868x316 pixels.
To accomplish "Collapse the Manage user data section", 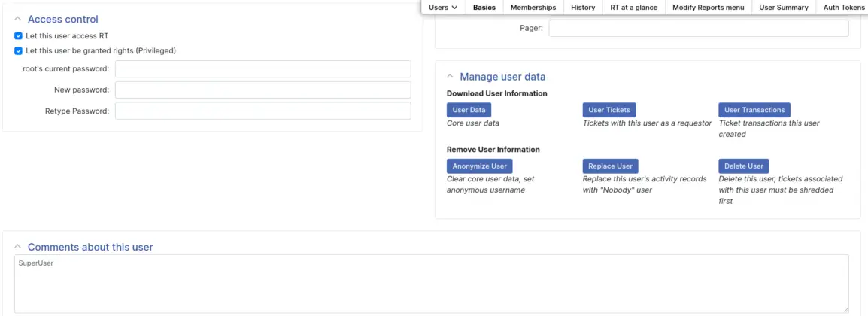I will [x=450, y=77].
